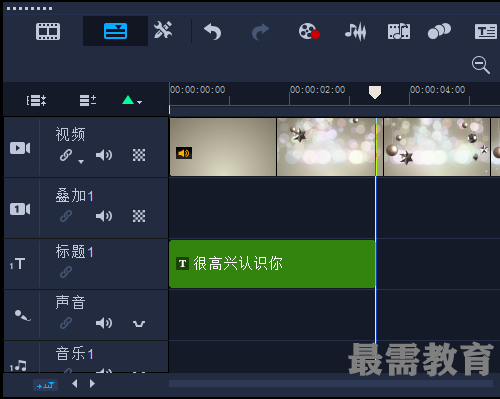The height and width of the screenshot is (399, 500).
Task: Click the playhead scrubber marker
Action: [x=375, y=92]
